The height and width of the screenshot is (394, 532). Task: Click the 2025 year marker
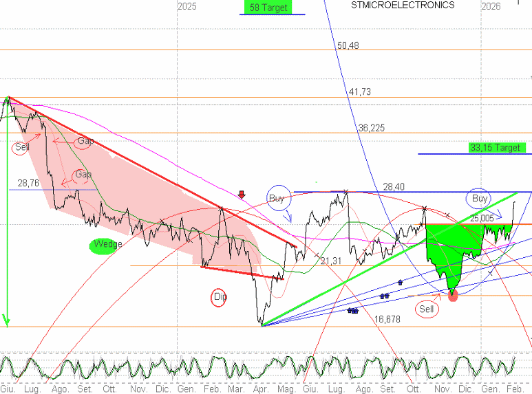coord(187,6)
